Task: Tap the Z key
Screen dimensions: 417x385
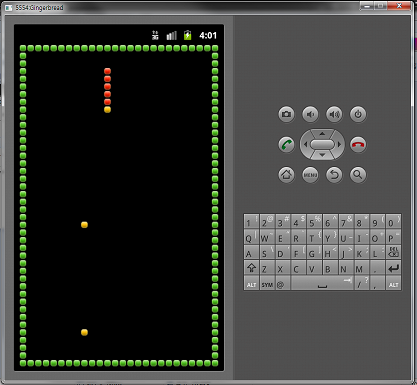Action: click(267, 268)
